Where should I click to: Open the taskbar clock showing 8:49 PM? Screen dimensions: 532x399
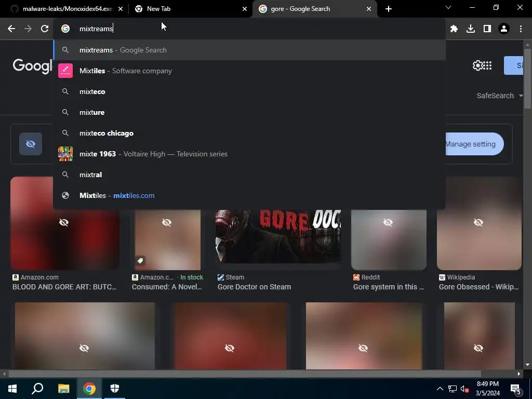[x=487, y=389]
